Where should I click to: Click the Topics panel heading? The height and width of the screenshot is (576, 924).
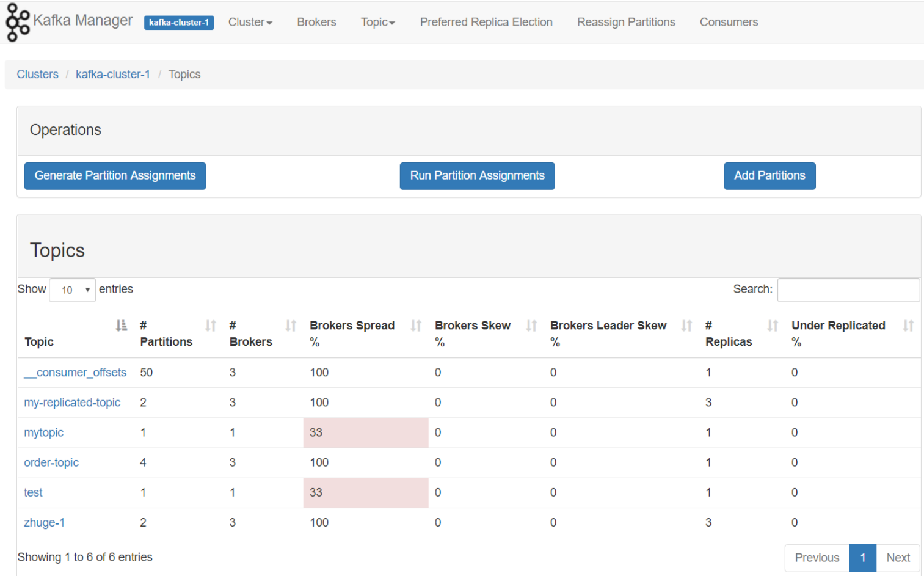pyautogui.click(x=57, y=250)
